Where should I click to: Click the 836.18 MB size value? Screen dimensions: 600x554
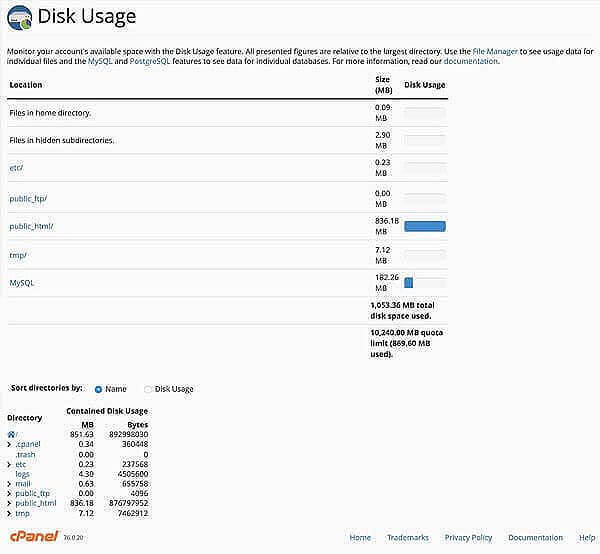pos(387,226)
